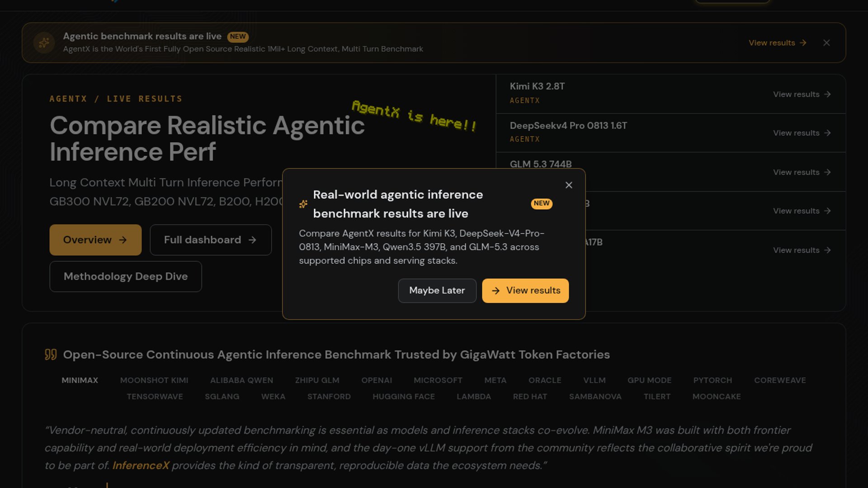868x488 pixels.
Task: Click the DeepSeekv4 Pro 0813 1.6T model name
Action: (568, 126)
